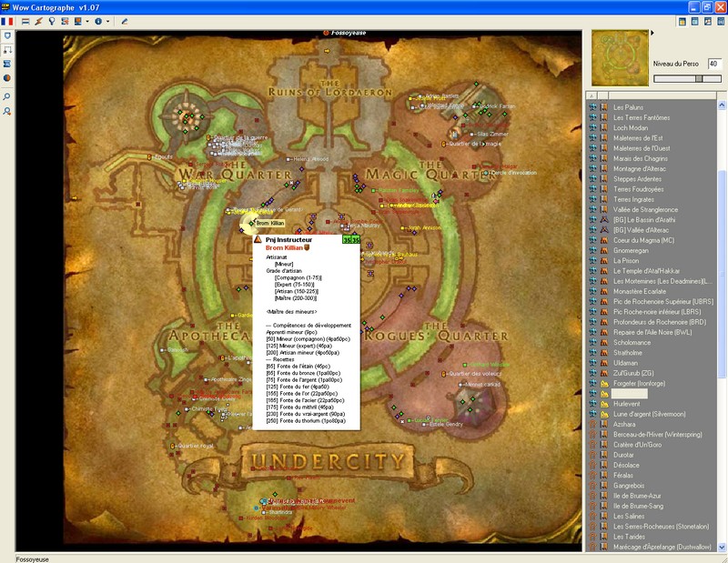This screenshot has height=563, width=728.
Task: Click the blue scroll icon in sidebar
Action: coord(7,64)
